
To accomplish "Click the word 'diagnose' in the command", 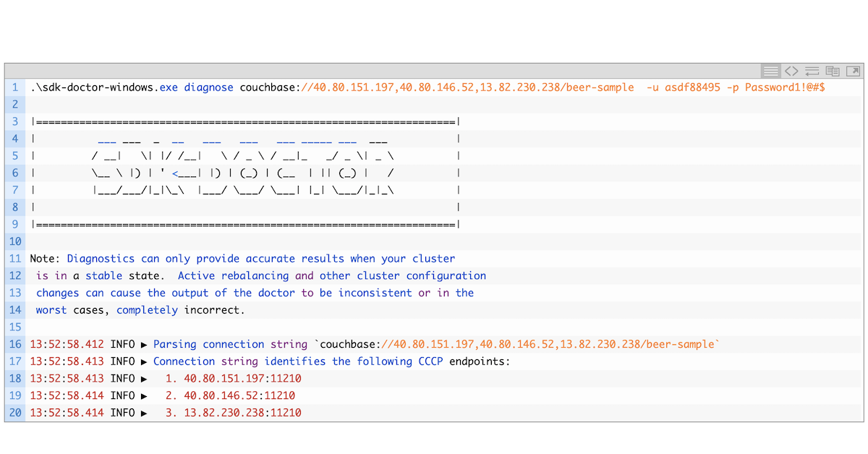I will click(x=209, y=87).
